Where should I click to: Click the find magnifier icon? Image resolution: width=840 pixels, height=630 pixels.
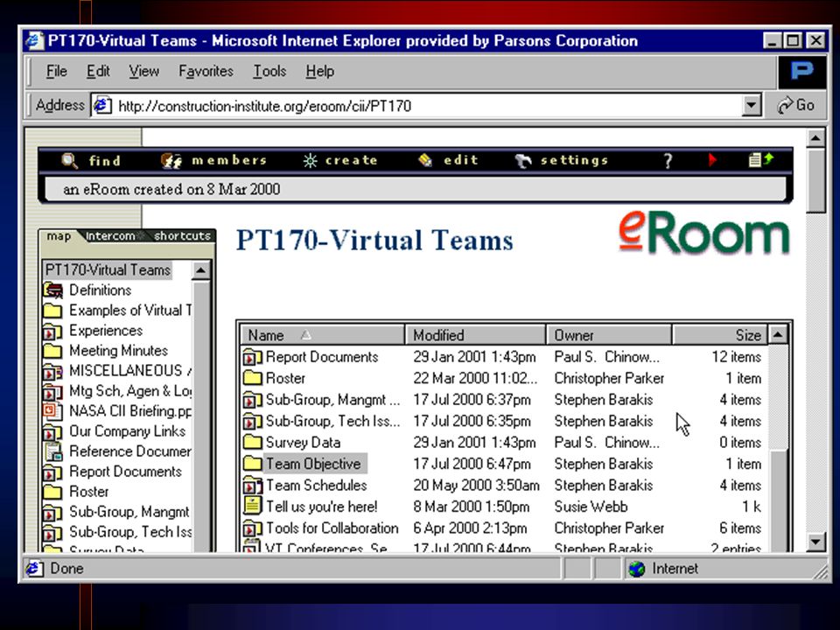pyautogui.click(x=70, y=160)
